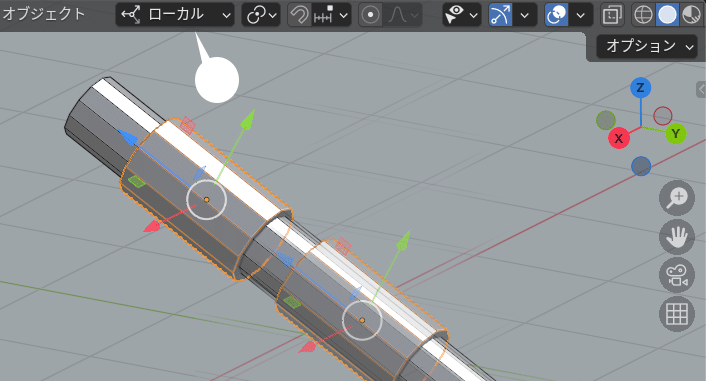Switch to solid shading

tap(667, 15)
